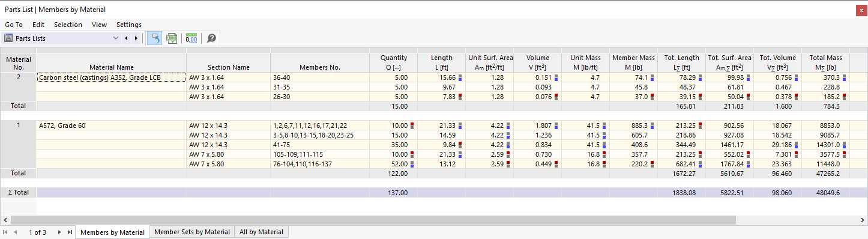Select members cell 1,2,6,7,11,12,16,17,21,22
The width and height of the screenshot is (868, 239).
pyautogui.click(x=320, y=126)
